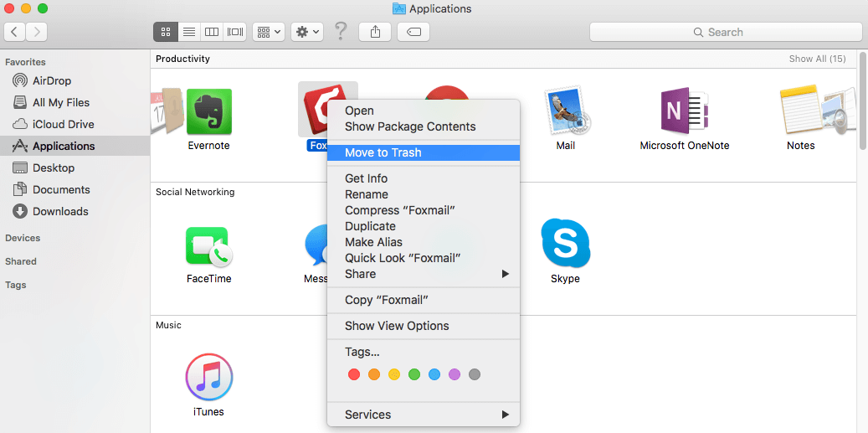Viewport: 868px width, 433px height.
Task: Go forward with the right arrow button
Action: tap(37, 32)
